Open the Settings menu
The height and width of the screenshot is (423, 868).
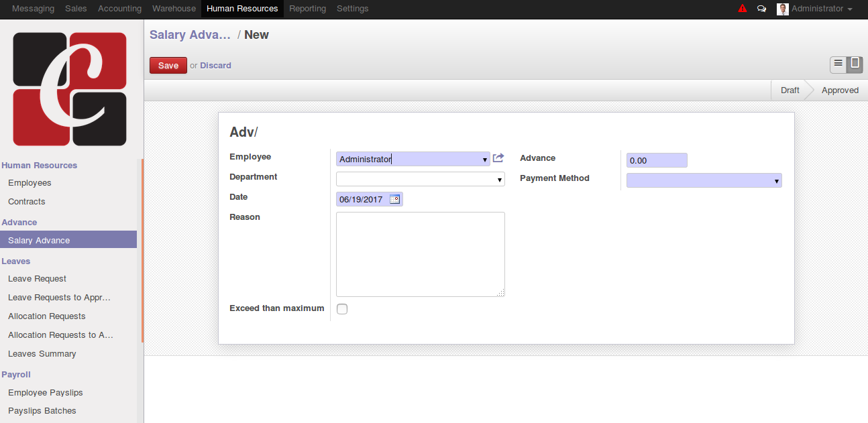pyautogui.click(x=352, y=9)
